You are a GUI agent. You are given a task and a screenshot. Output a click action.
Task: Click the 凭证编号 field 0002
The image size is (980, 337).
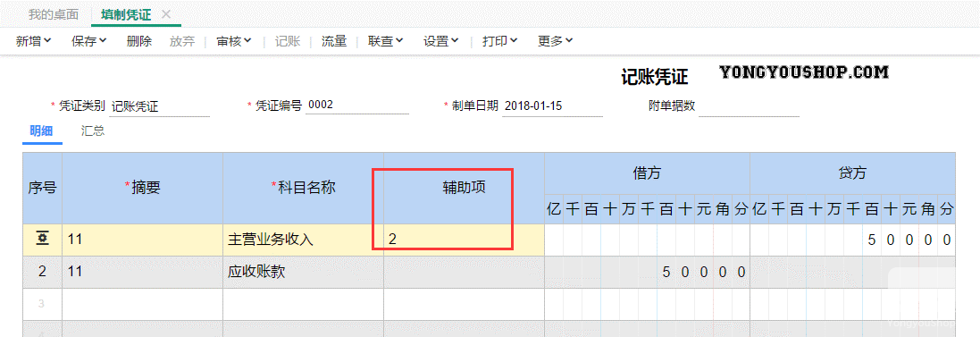356,105
